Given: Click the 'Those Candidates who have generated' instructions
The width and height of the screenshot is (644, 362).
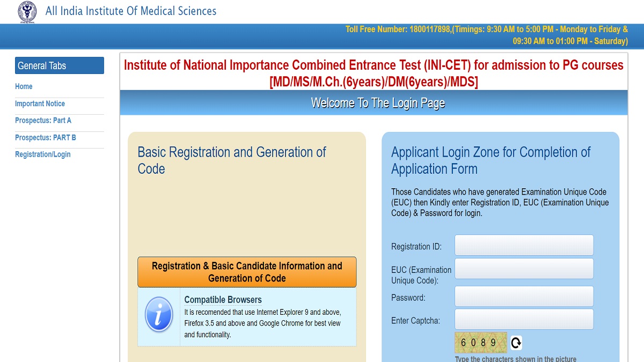Looking at the screenshot, I should click(x=500, y=202).
